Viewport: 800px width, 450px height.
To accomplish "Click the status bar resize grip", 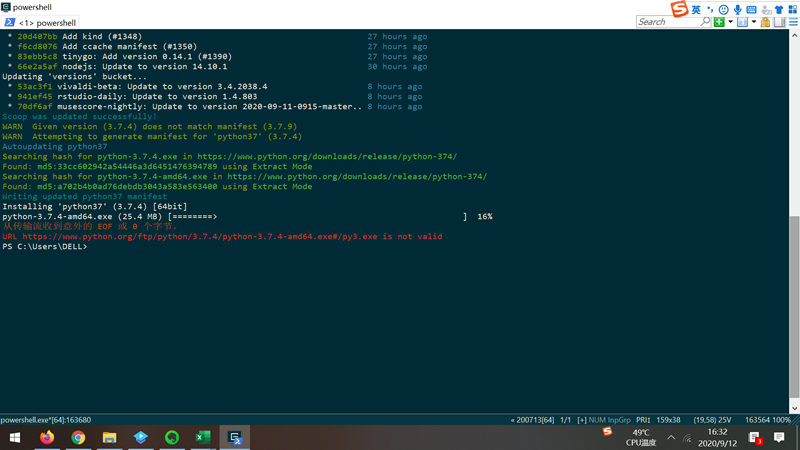I will pyautogui.click(x=795, y=420).
